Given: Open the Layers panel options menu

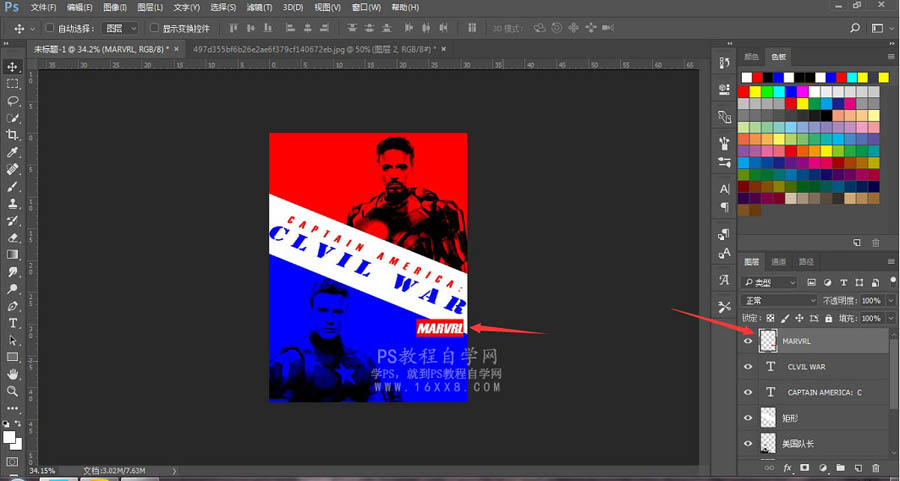Looking at the screenshot, I should 891,262.
